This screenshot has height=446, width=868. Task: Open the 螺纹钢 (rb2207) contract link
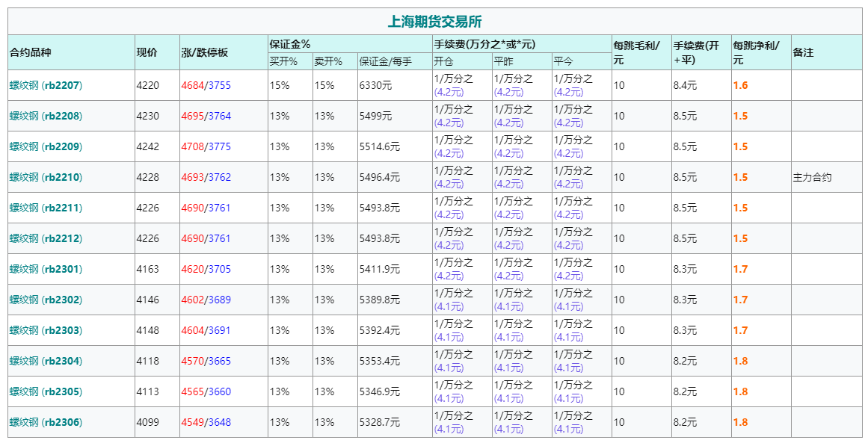tap(46, 85)
